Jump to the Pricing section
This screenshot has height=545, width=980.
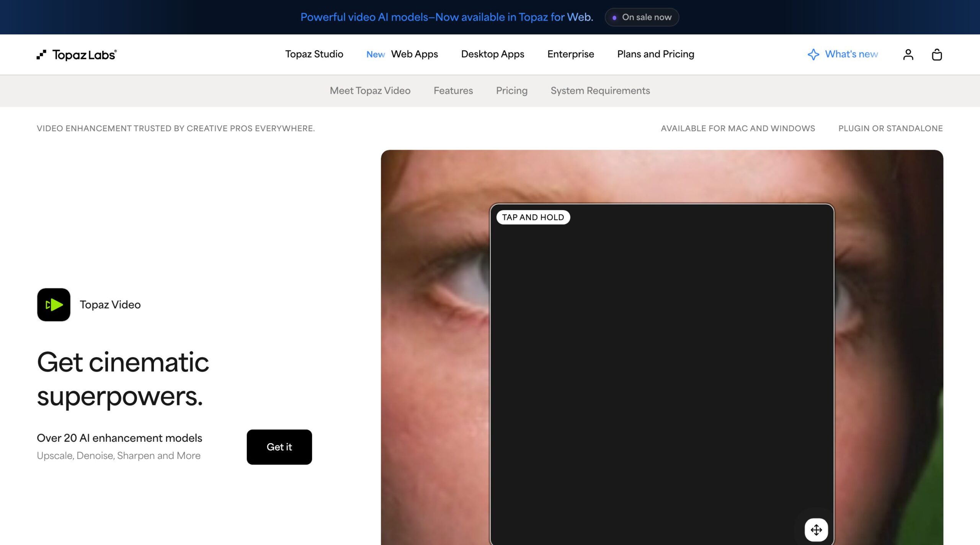coord(511,91)
